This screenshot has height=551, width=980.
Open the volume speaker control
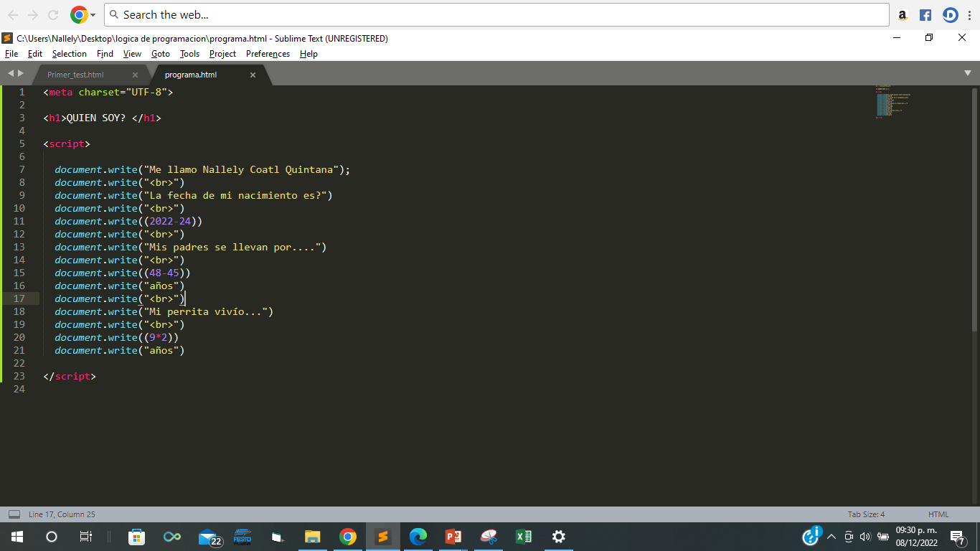click(x=865, y=537)
